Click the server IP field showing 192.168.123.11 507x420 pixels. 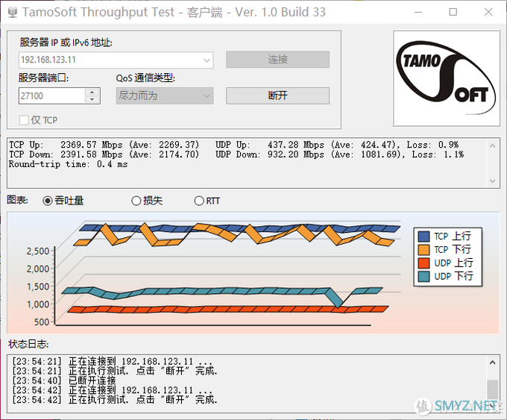[x=116, y=60]
